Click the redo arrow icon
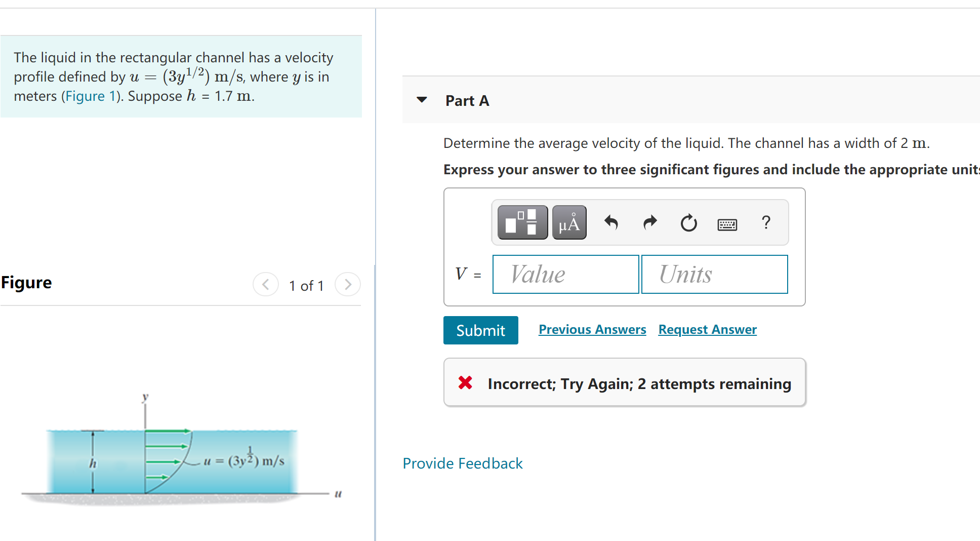The width and height of the screenshot is (980, 541). pos(650,222)
